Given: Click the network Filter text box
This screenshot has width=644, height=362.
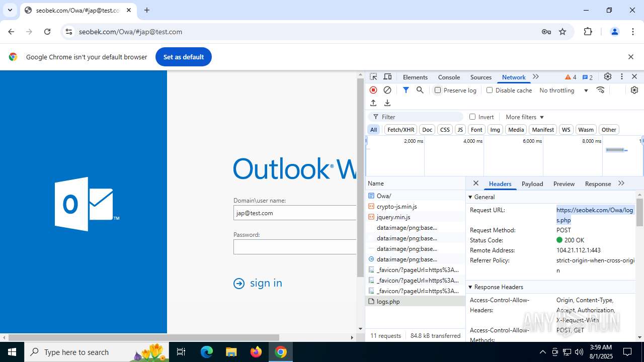Looking at the screenshot, I should pos(416,117).
